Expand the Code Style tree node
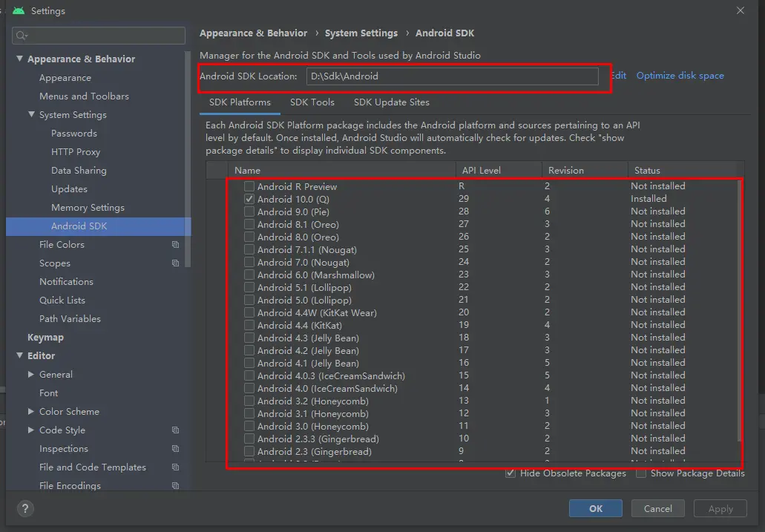 [x=31, y=430]
